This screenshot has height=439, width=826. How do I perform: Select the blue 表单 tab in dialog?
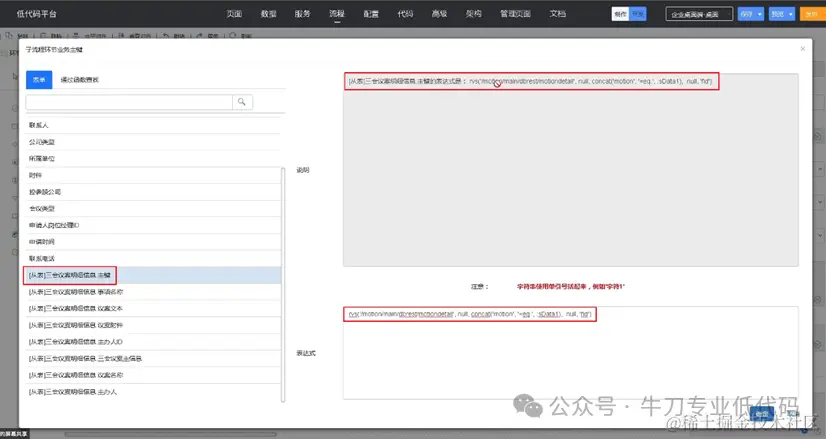coord(39,80)
